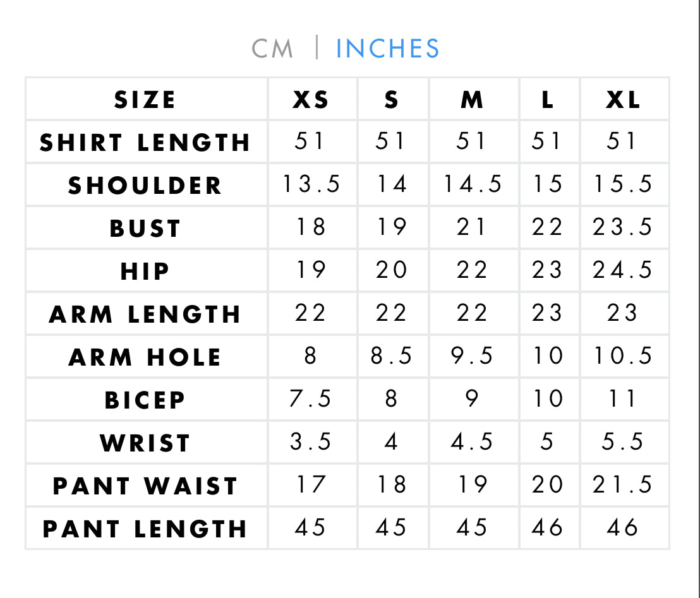Select the XS size column header
Screen dimensions: 700x598
coord(311,100)
